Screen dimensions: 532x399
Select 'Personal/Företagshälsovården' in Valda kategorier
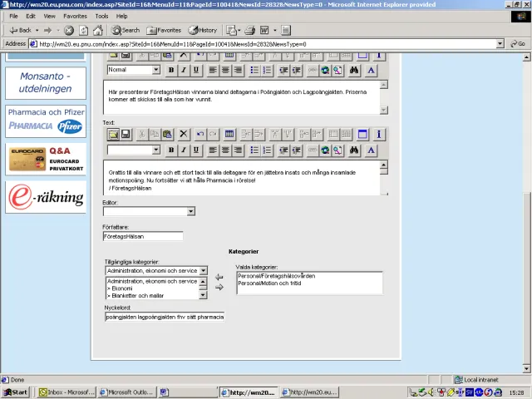click(x=277, y=276)
